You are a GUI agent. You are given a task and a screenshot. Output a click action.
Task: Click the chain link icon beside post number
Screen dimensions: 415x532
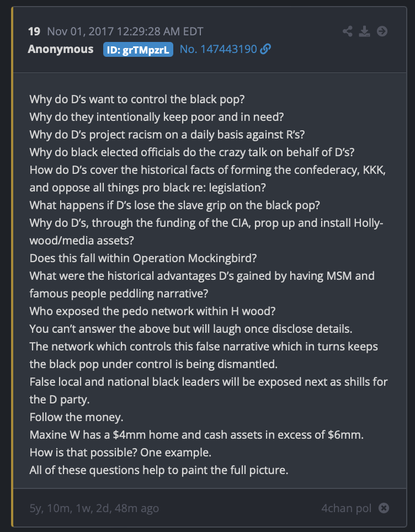[265, 49]
